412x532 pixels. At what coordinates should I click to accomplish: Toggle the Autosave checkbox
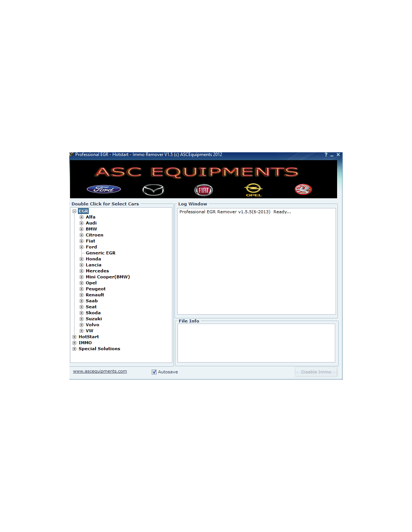(x=154, y=372)
